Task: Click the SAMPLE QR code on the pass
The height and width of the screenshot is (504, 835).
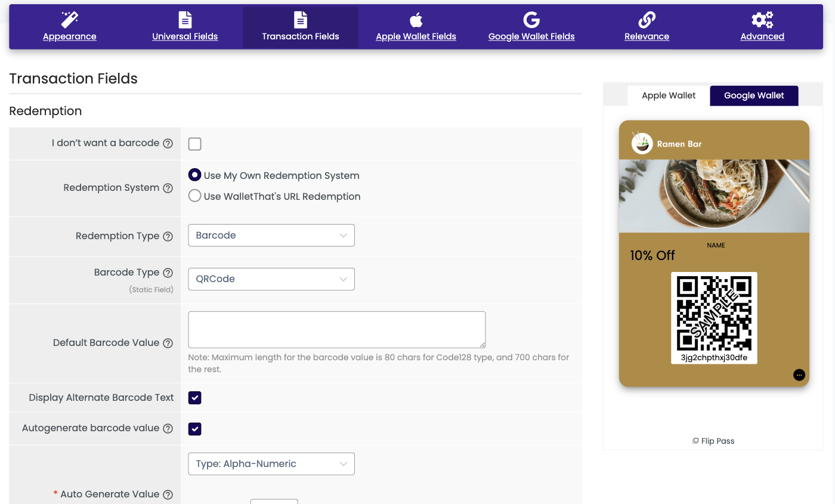Action: [714, 313]
